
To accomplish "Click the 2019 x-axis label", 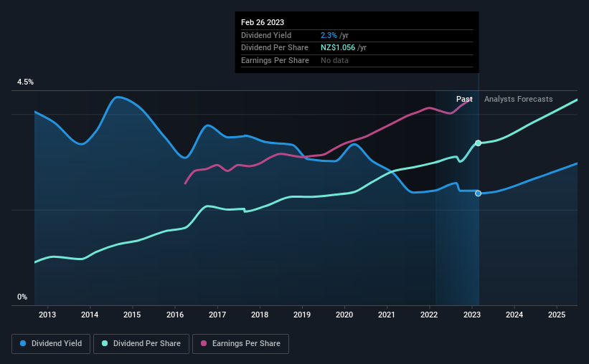I will [302, 315].
